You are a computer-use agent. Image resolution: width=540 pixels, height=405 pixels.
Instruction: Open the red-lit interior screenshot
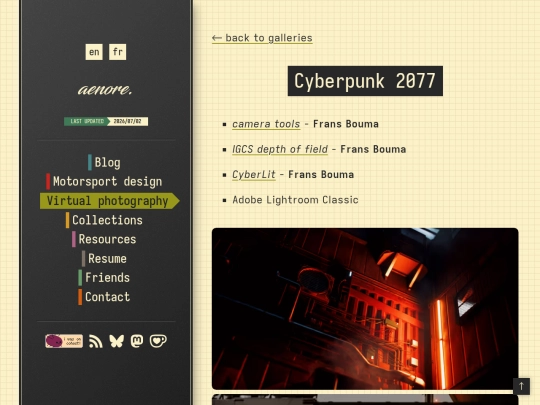point(365,309)
